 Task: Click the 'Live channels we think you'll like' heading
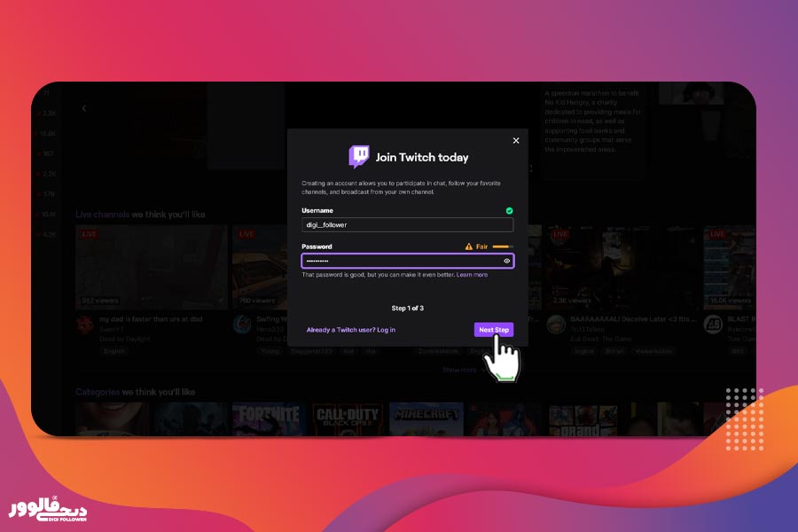pos(140,215)
